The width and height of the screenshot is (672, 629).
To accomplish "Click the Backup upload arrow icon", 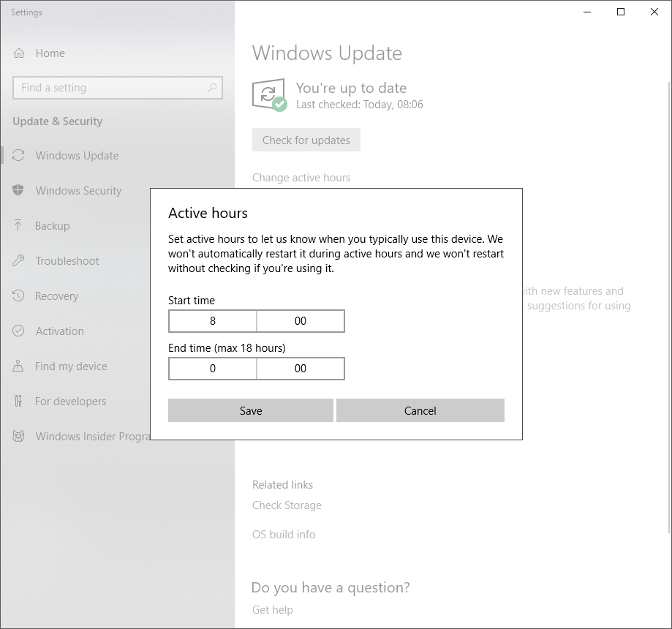I will click(x=18, y=225).
